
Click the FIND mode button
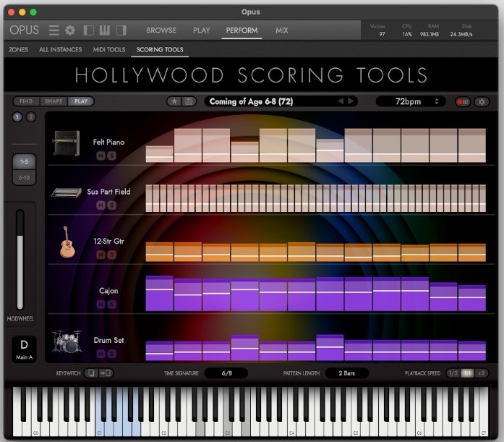click(x=26, y=101)
